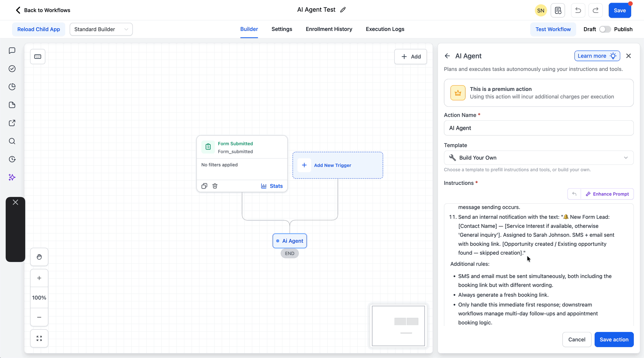Click inside the Action Name field
Viewport: 644px width, 358px height.
pyautogui.click(x=538, y=128)
